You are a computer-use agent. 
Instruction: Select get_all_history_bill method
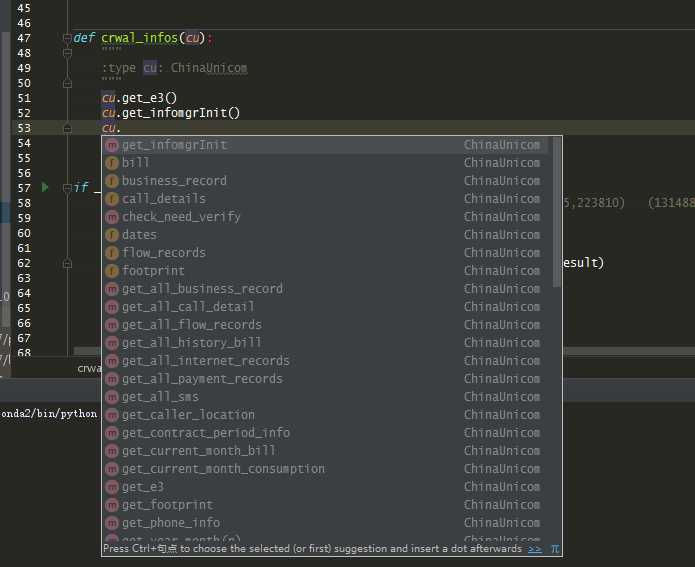pyautogui.click(x=325, y=343)
